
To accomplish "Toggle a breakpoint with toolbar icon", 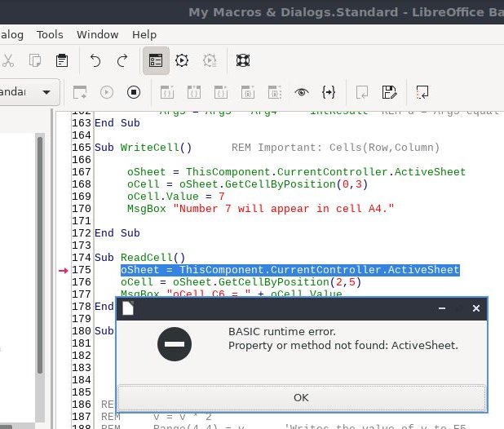I will (x=248, y=92).
